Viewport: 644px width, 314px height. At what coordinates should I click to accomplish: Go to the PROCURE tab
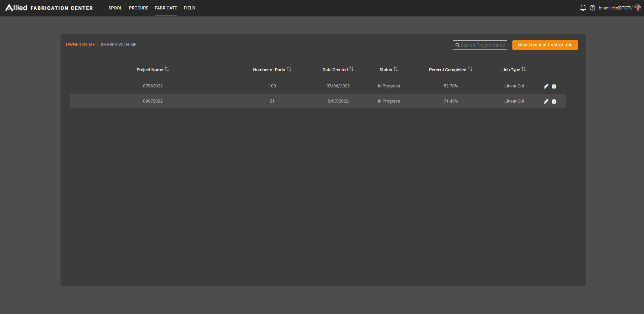(139, 8)
